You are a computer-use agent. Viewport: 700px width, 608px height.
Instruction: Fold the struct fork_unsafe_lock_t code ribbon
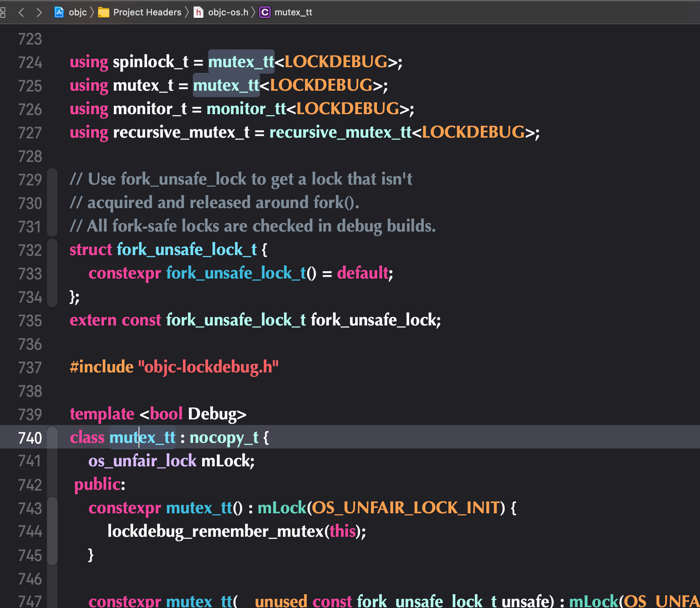point(52,273)
